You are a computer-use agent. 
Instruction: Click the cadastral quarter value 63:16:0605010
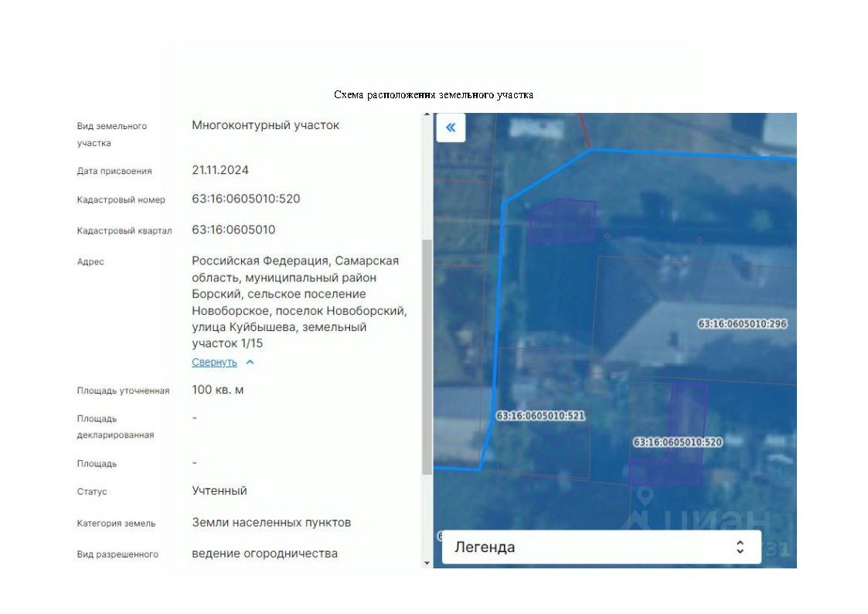233,230
